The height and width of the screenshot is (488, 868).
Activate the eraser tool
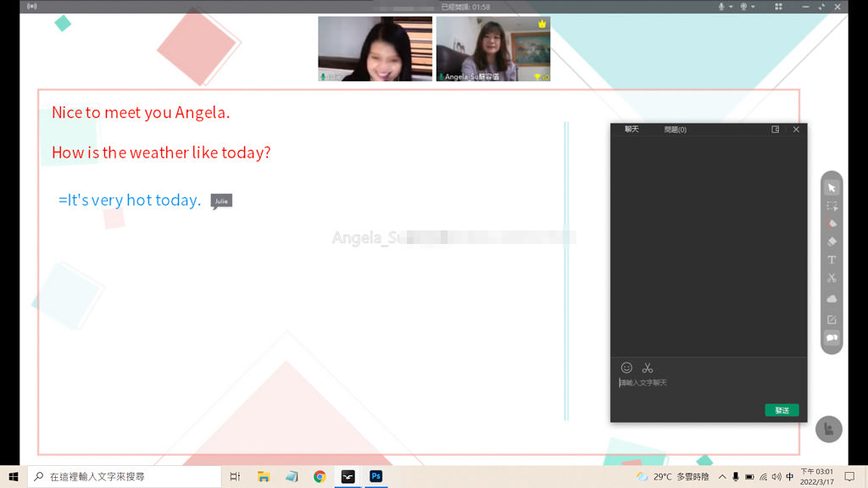click(832, 241)
